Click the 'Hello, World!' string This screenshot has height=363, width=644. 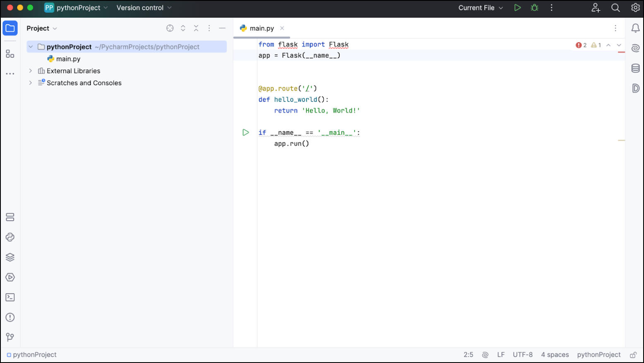(331, 110)
